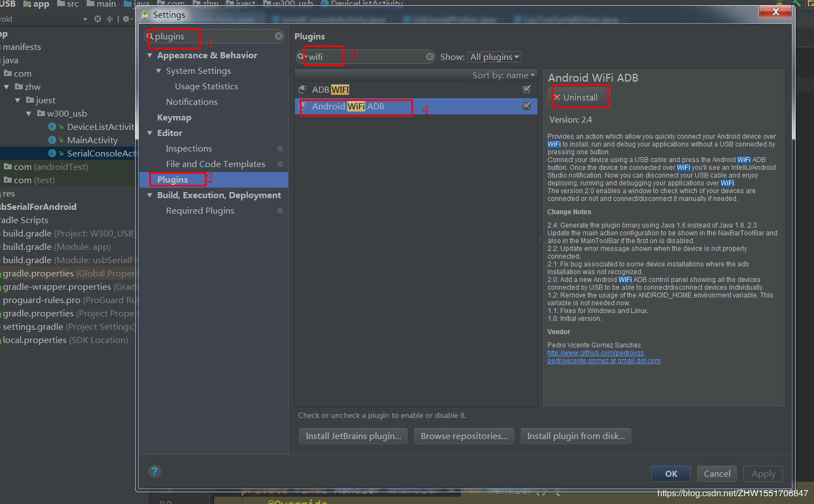Collapse the zhw package in project tree
The height and width of the screenshot is (504, 814).
click(7, 87)
